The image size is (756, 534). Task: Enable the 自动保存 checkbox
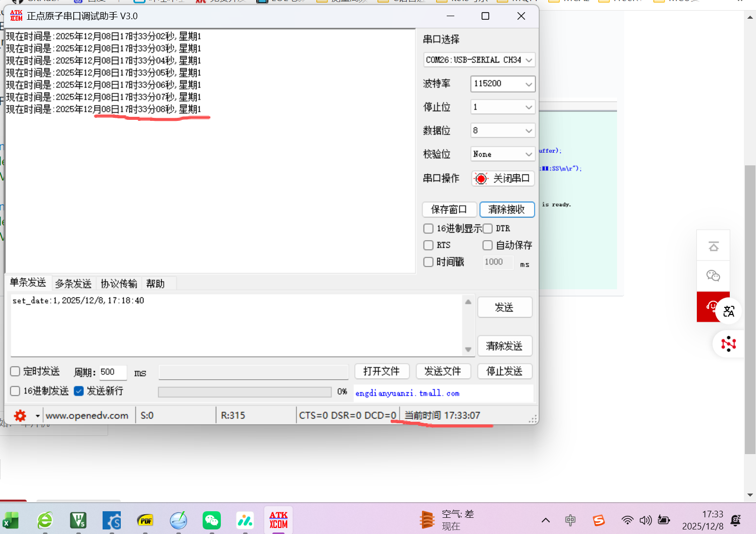[488, 245]
